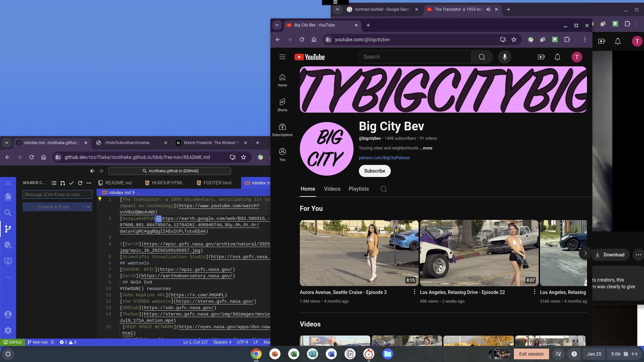The width and height of the screenshot is (644, 362).
Task: Select channel Home tab
Action: click(308, 189)
